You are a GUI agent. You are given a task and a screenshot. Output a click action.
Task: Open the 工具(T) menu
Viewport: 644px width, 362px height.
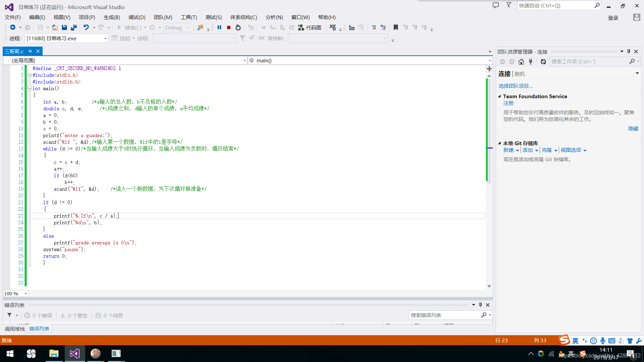coord(189,17)
